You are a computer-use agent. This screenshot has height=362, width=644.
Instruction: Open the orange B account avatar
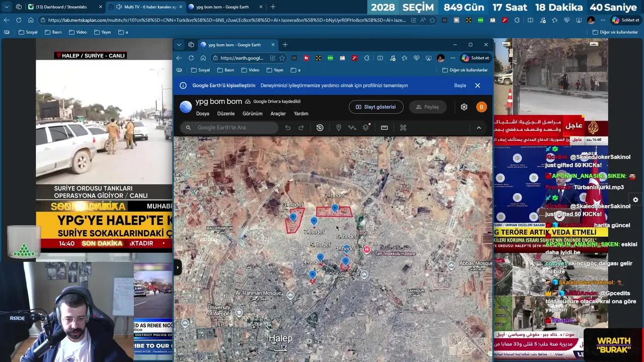481,107
